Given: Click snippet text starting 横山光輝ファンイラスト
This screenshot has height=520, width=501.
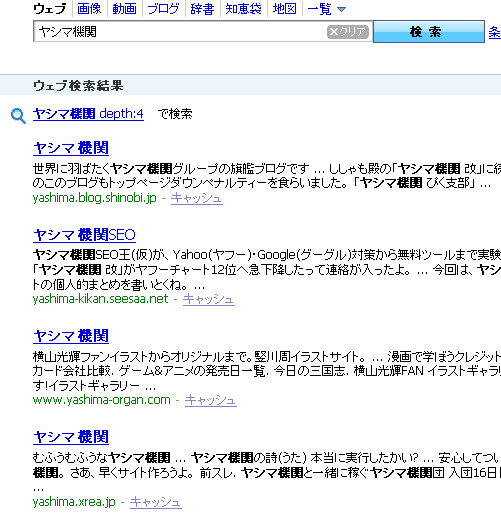Looking at the screenshot, I should [267, 371].
